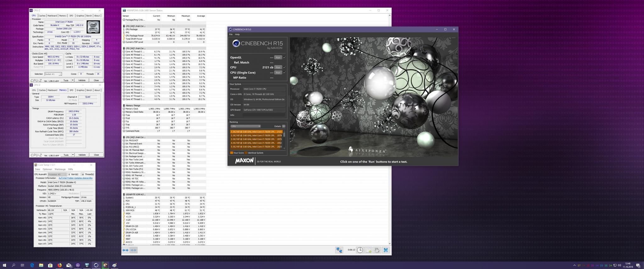Open Core Temp Optionen menu

tap(47, 169)
